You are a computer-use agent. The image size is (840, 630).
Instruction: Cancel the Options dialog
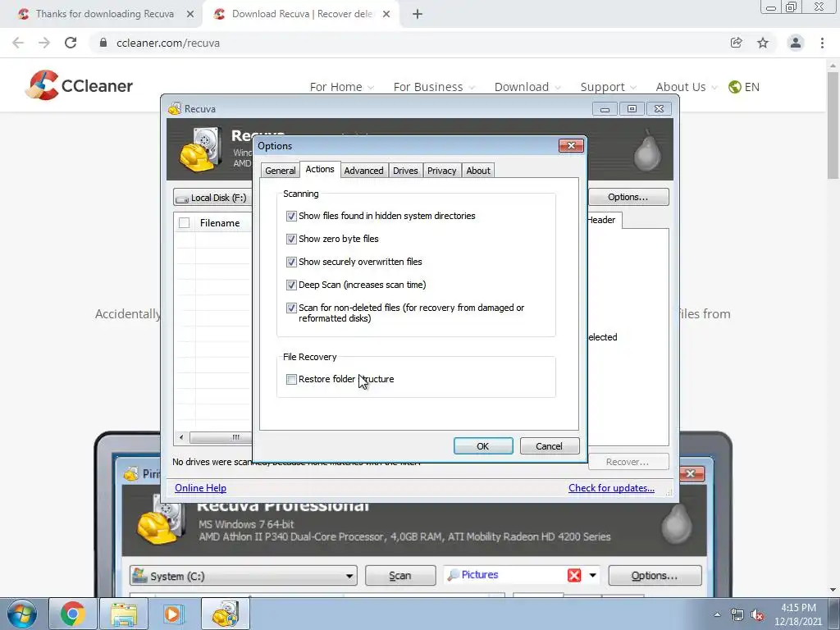coord(549,446)
